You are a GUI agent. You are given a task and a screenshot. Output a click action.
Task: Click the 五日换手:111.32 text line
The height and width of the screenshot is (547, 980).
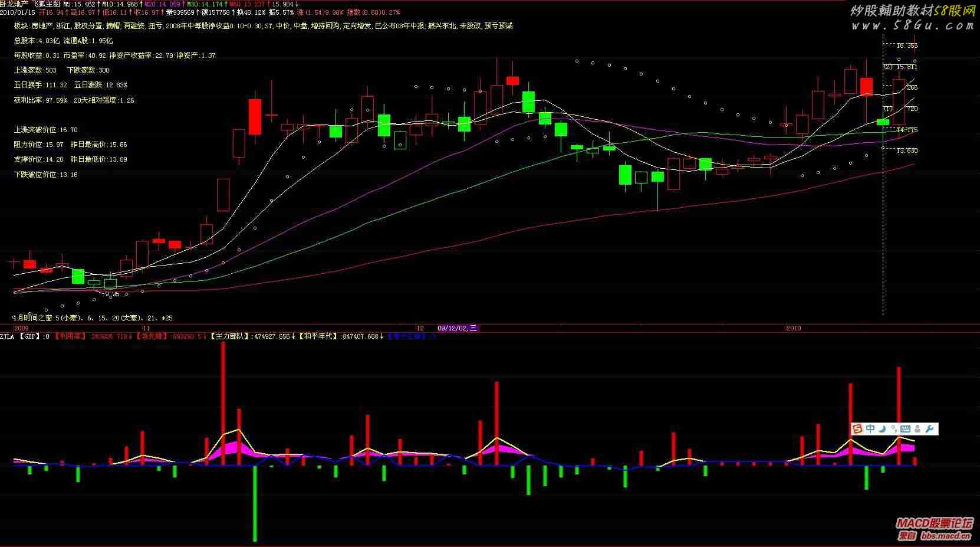[x=70, y=85]
